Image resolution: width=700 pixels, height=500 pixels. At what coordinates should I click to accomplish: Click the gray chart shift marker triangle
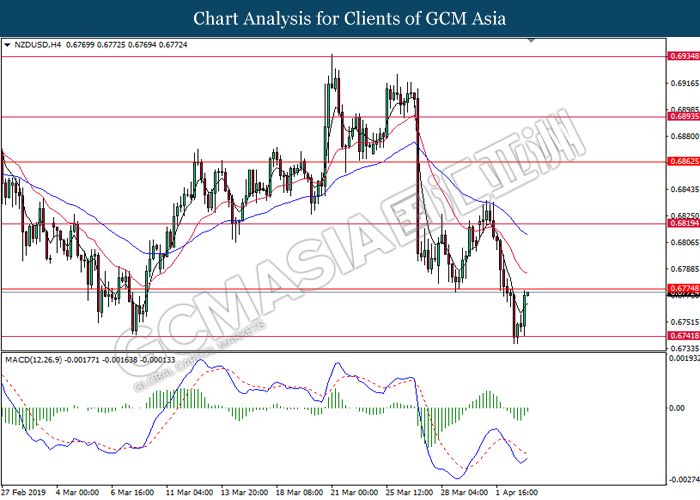531,41
